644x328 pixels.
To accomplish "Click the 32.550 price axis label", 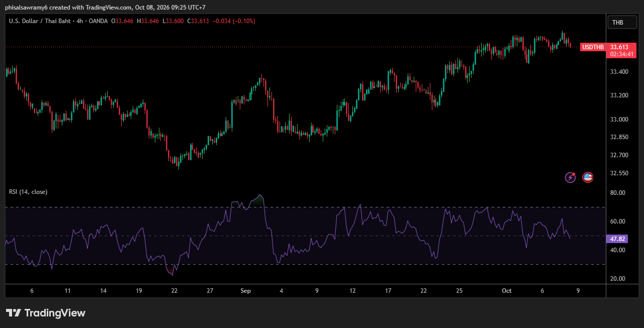I will tap(619, 173).
